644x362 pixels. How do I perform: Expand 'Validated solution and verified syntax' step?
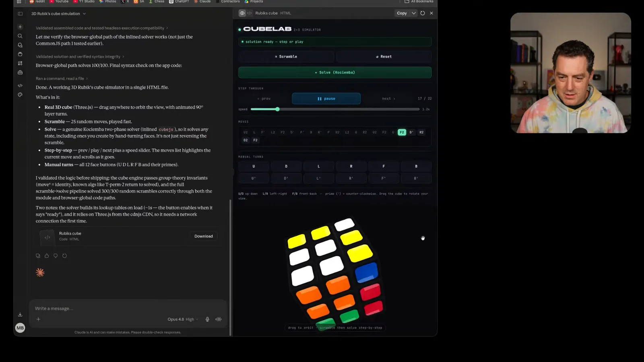80,57
